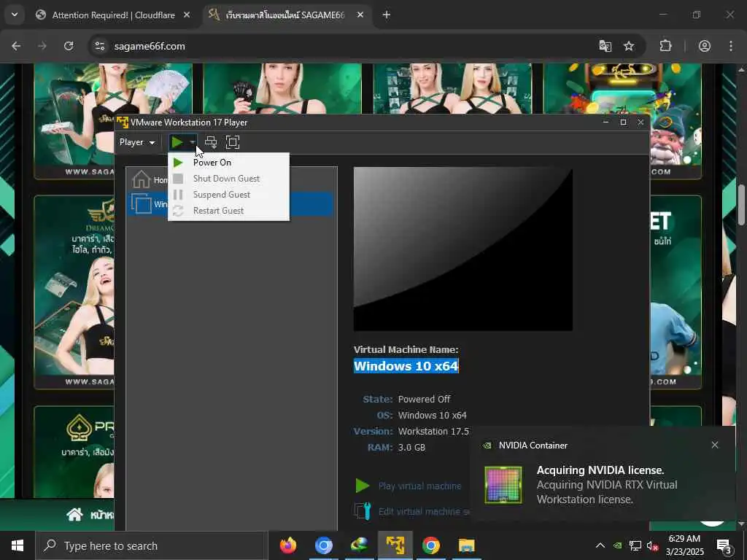This screenshot has width=747, height=560.
Task: Open the Chrome profile icon
Action: pyautogui.click(x=705, y=46)
